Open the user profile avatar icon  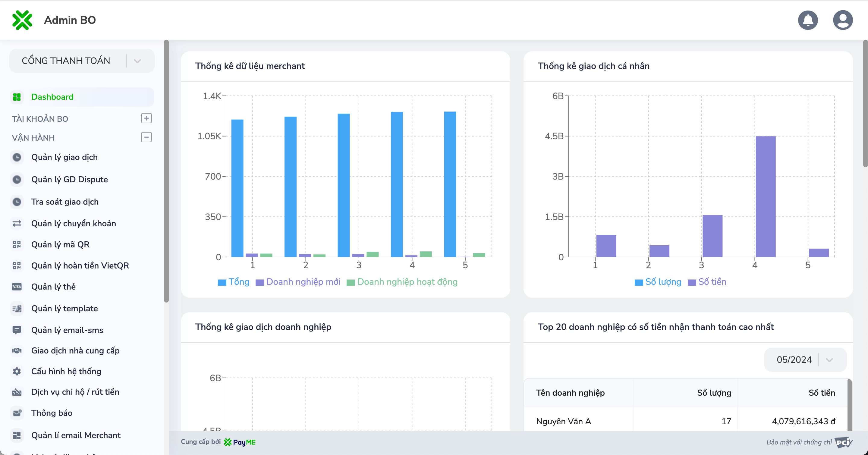842,20
